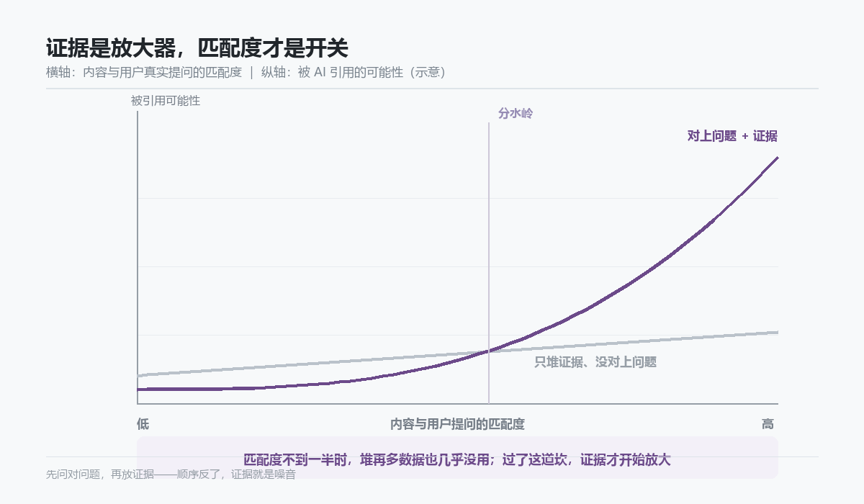This screenshot has width=864, height=504.
Task: Click the x-axis '低' label
Action: [x=143, y=424]
